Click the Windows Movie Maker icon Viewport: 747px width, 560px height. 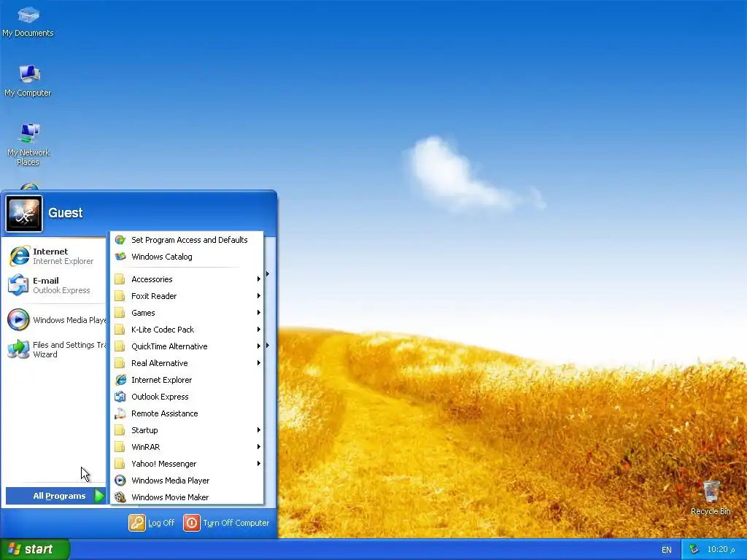(120, 497)
